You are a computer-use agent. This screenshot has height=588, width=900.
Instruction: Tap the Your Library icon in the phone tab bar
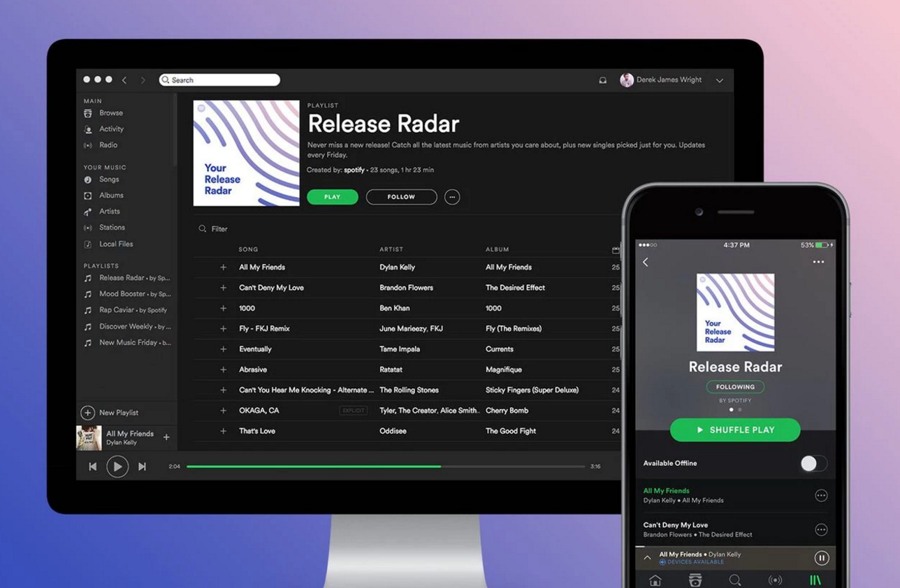815,580
